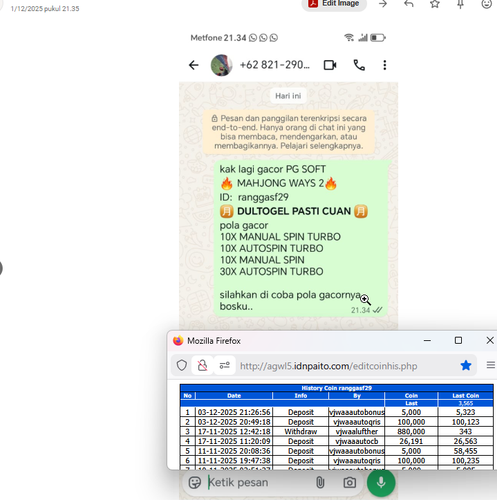Start a video call with the contact
The width and height of the screenshot is (497, 500).
(x=330, y=65)
